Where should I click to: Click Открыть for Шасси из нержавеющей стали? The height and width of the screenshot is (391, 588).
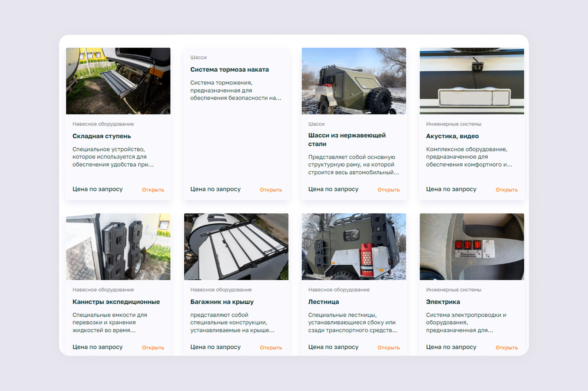(x=389, y=190)
